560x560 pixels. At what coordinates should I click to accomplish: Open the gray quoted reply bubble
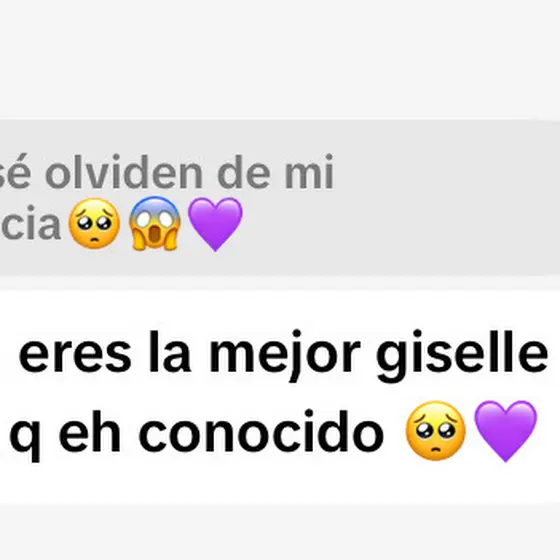tap(280, 198)
